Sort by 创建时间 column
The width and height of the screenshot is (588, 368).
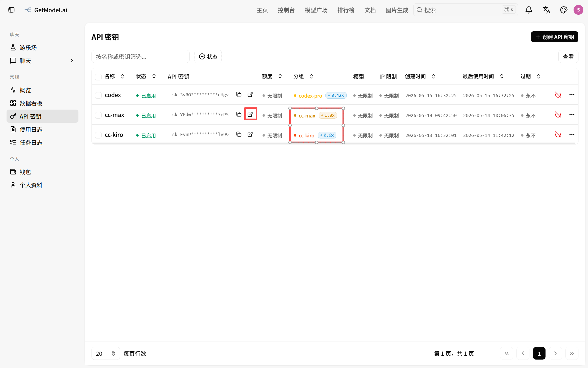(x=420, y=76)
